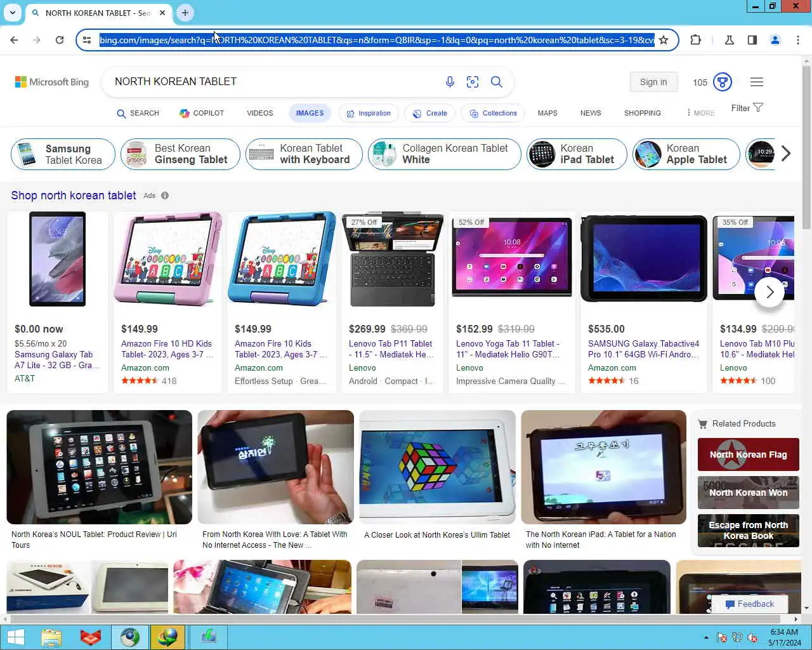Click the browser address bar URL

377,40
